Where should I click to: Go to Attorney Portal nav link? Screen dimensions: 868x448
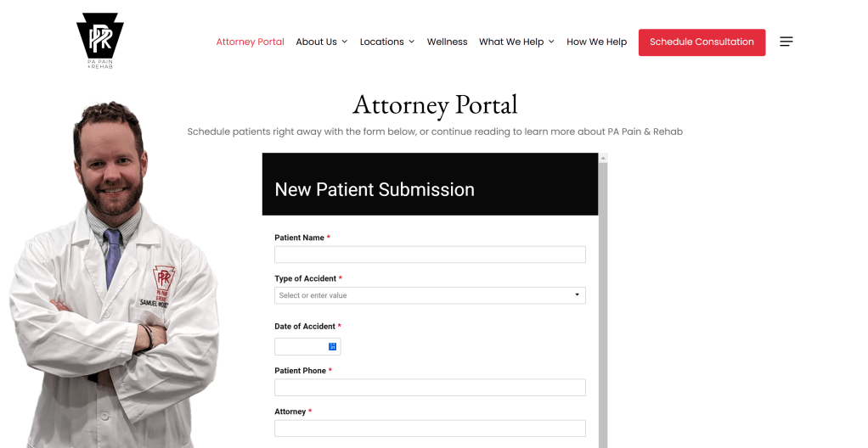(x=250, y=42)
